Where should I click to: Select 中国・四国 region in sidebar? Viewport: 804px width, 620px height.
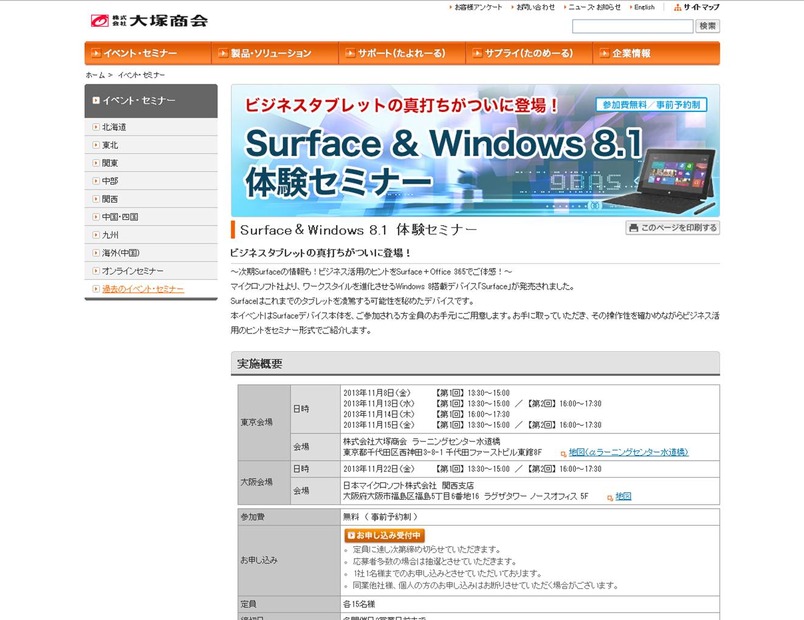click(x=151, y=217)
